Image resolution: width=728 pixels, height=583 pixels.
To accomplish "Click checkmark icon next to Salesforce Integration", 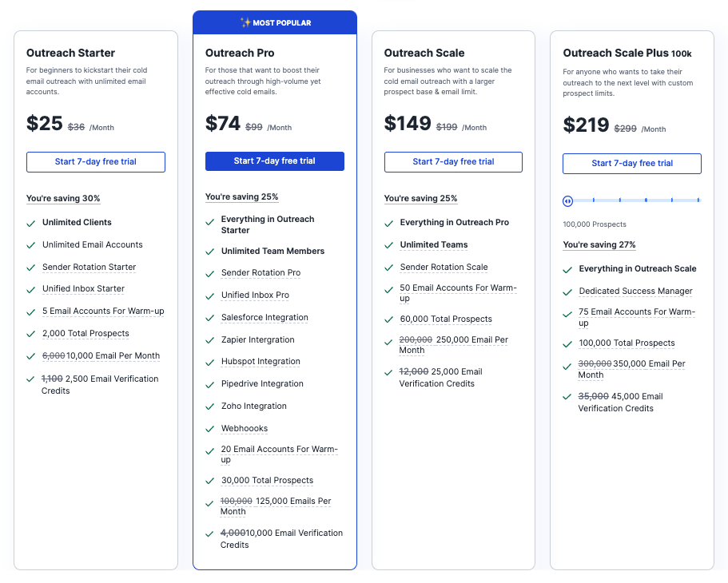I will click(210, 318).
